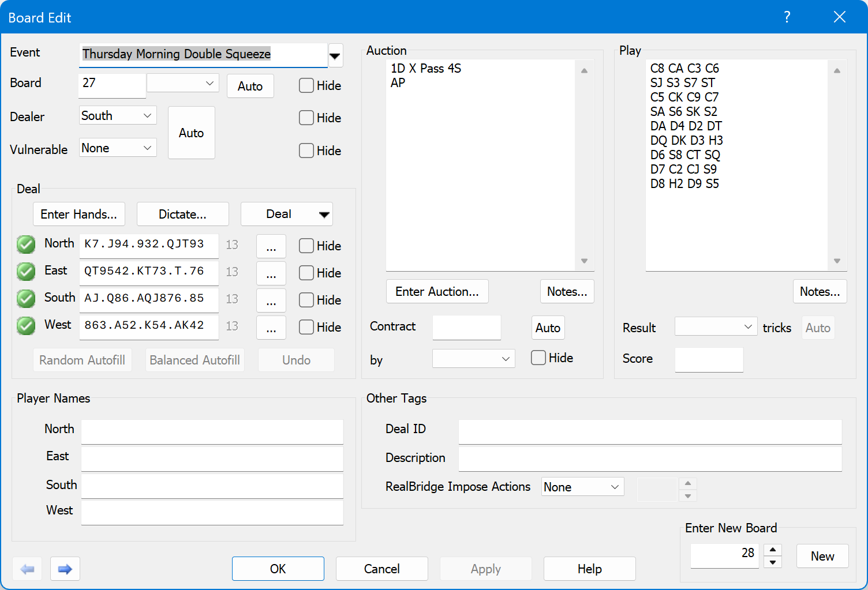Click the green checkmark beside North's hand
Image resolution: width=868 pixels, height=590 pixels.
pyautogui.click(x=25, y=245)
